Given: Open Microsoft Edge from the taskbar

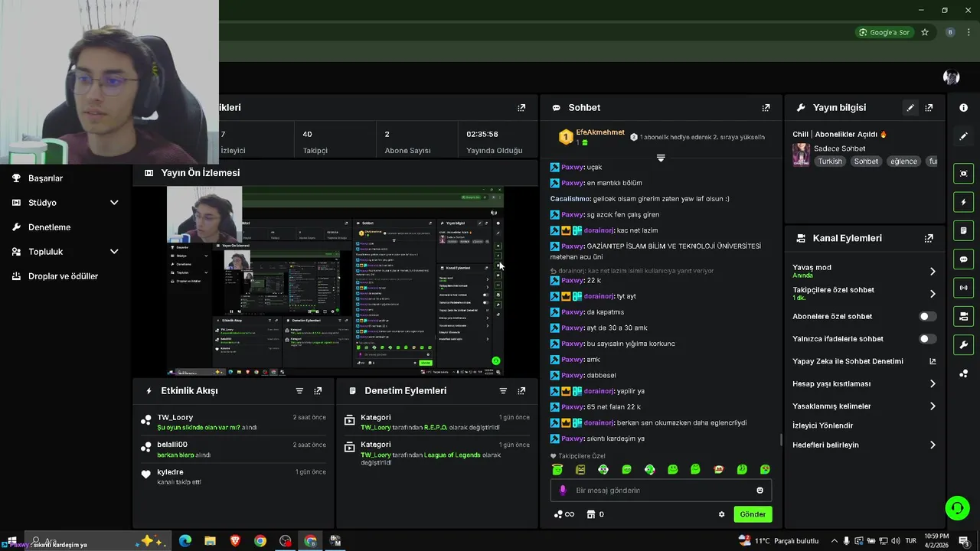Looking at the screenshot, I should (x=185, y=541).
